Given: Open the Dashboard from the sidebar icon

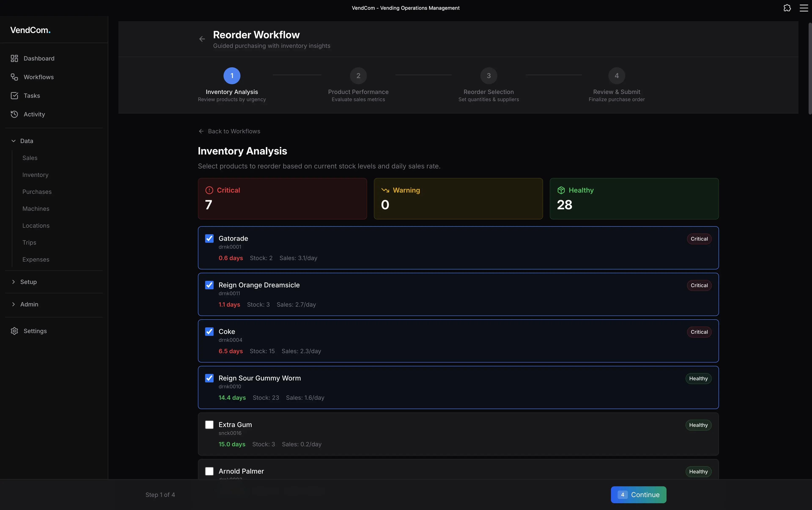Looking at the screenshot, I should [14, 58].
